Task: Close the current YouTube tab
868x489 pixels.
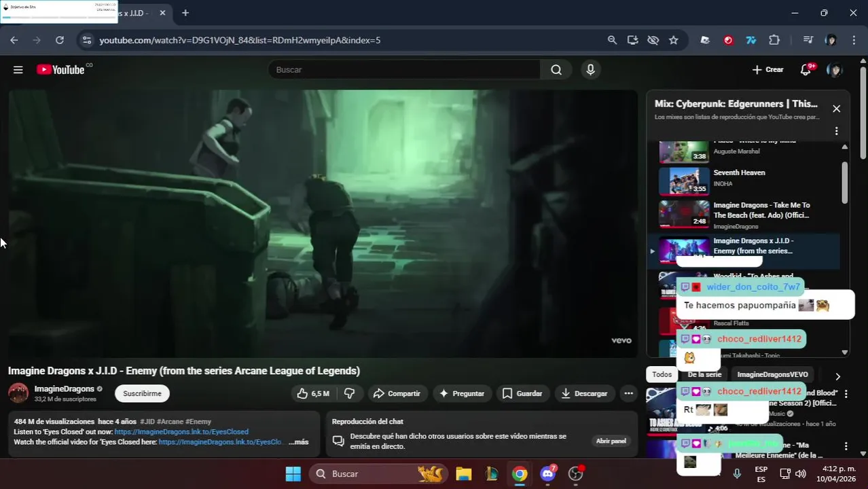Action: coord(162,13)
